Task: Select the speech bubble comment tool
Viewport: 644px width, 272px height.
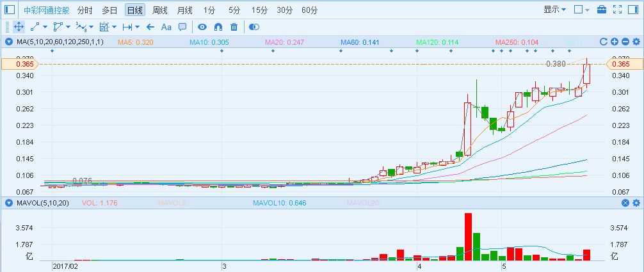Action: pyautogui.click(x=182, y=27)
